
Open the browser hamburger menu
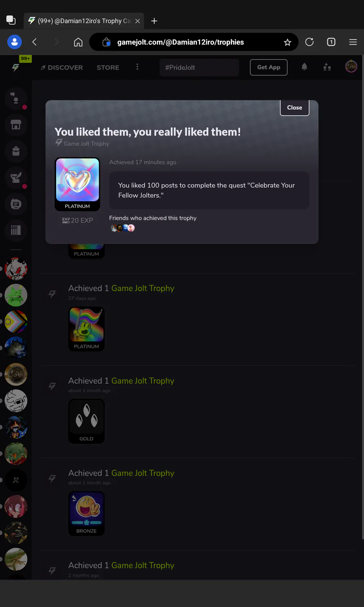(353, 42)
